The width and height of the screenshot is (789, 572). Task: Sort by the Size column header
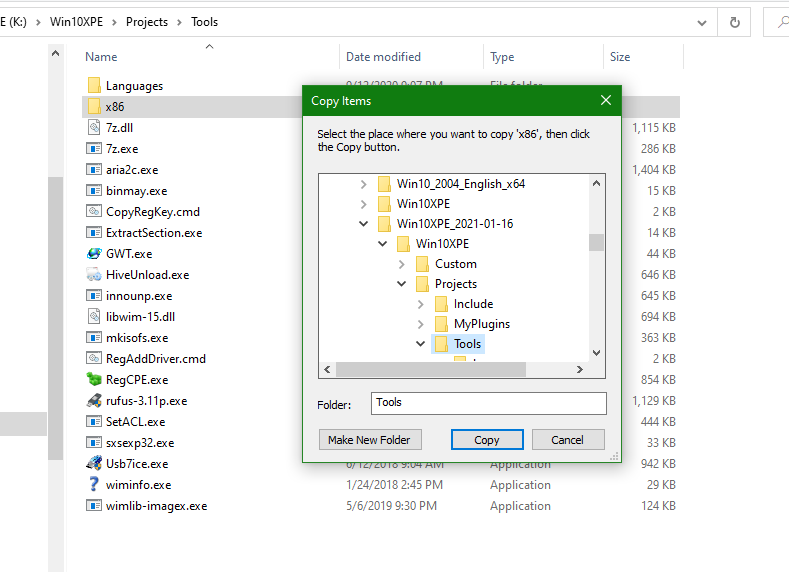pyautogui.click(x=620, y=57)
